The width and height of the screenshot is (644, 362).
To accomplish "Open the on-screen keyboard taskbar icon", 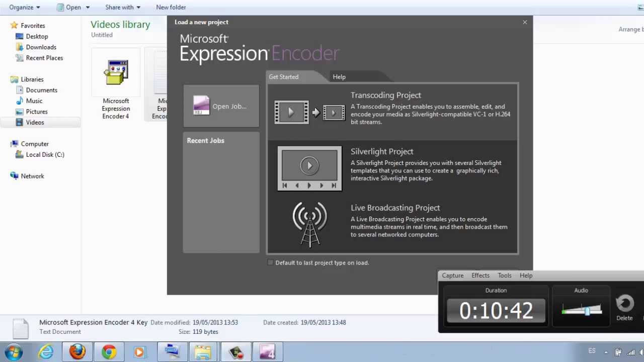I will pos(172,352).
